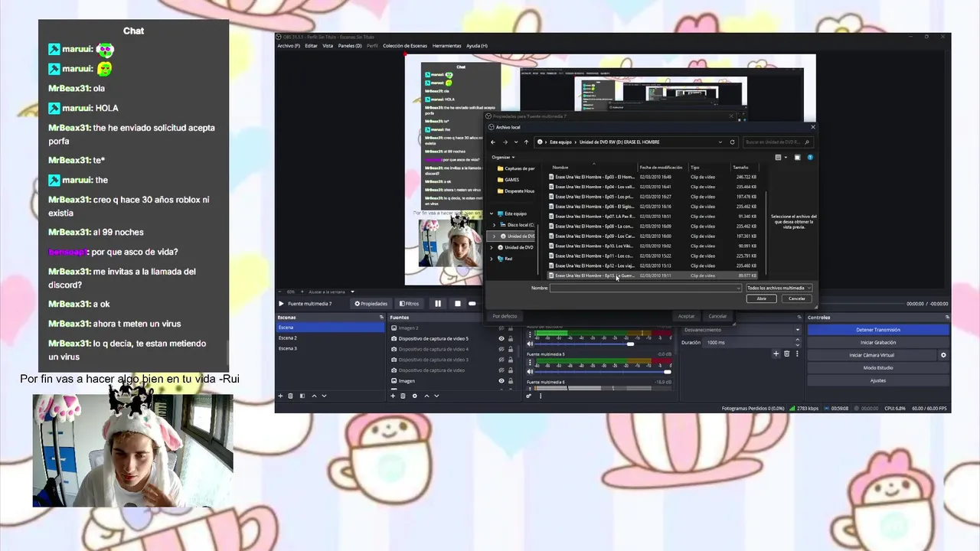The width and height of the screenshot is (980, 551).
Task: Expand the Disco local (C:) tree node
Action: 494,225
